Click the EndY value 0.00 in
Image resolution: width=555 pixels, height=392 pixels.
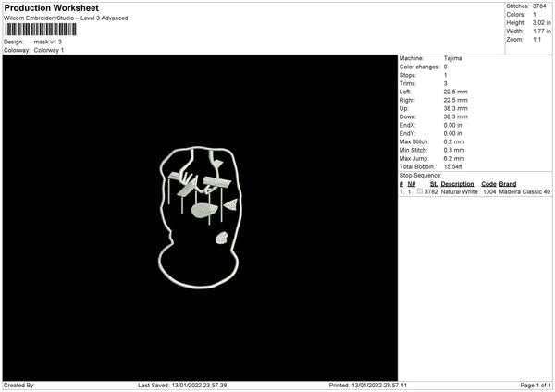click(x=452, y=133)
